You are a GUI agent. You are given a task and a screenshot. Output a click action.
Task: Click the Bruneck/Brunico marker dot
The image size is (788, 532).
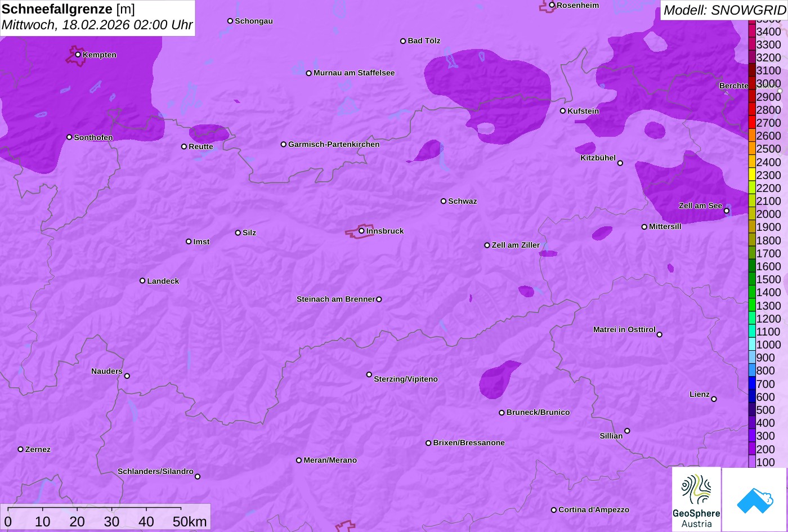pyautogui.click(x=502, y=413)
